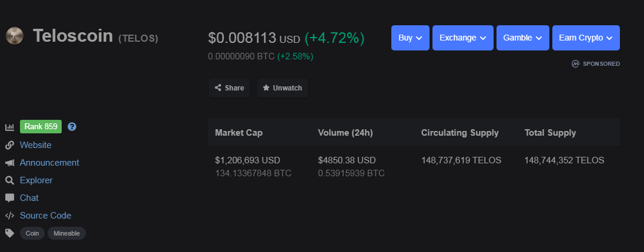Image resolution: width=644 pixels, height=252 pixels.
Task: Click the bar chart icon beside Rank 859
Action: 9,127
